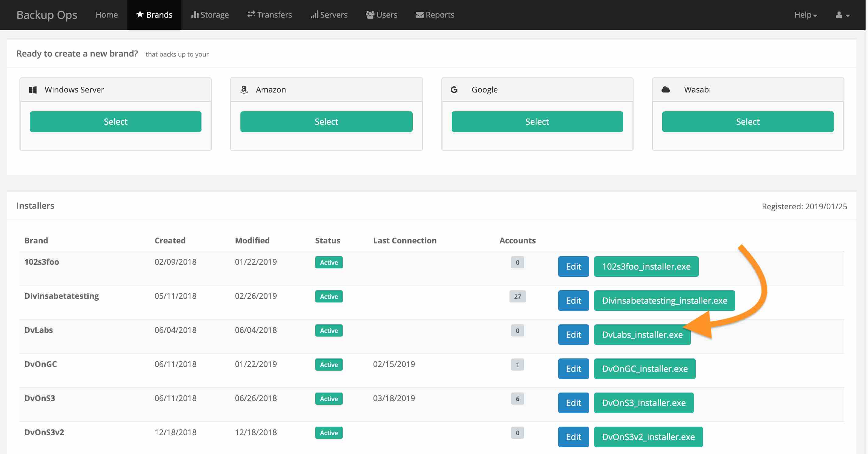Click the Modified column header
Viewport: 868px width, 454px height.
[252, 240]
